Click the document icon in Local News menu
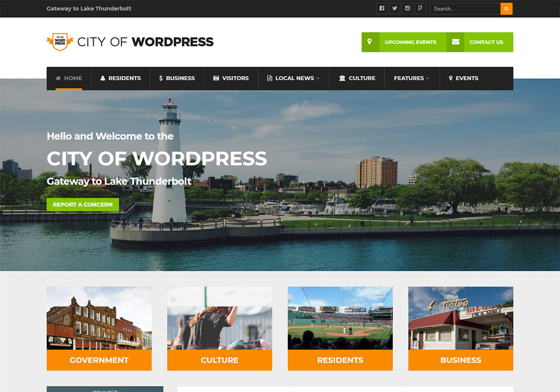The image size is (560, 392). pyautogui.click(x=270, y=78)
